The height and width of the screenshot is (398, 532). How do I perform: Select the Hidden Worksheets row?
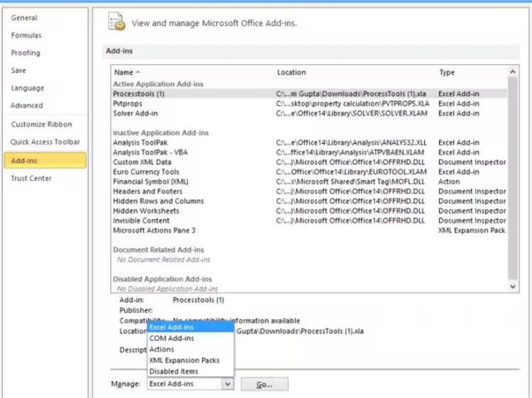click(309, 211)
